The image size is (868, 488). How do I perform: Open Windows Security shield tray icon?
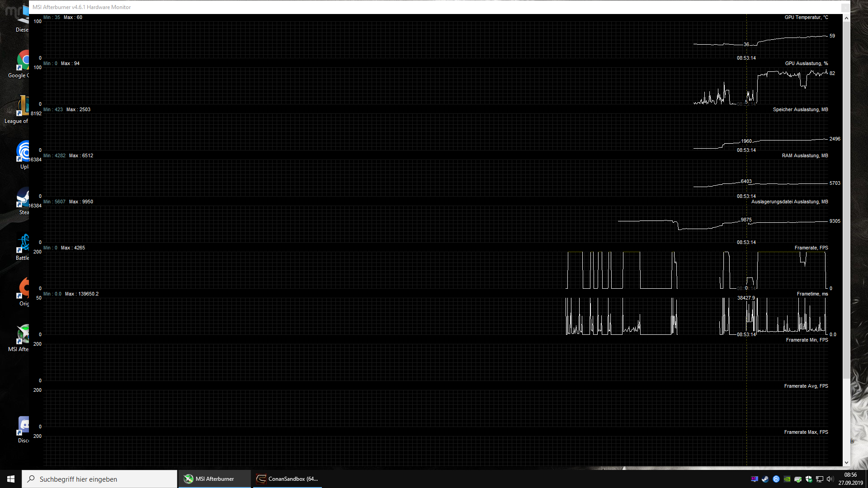tap(809, 479)
